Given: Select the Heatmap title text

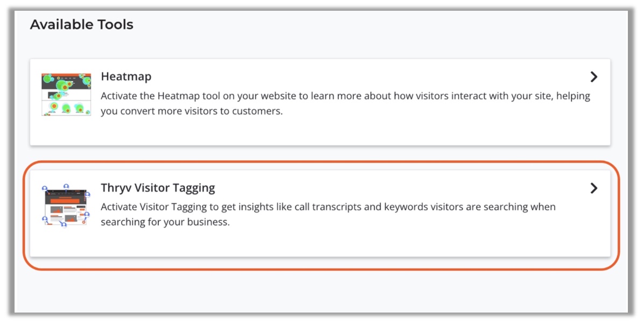Looking at the screenshot, I should [126, 77].
